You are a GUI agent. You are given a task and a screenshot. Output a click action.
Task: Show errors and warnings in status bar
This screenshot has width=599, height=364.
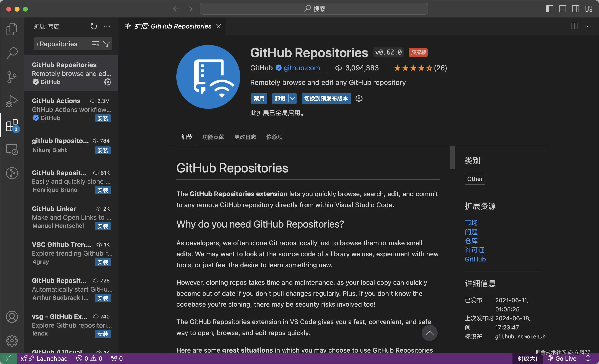(89, 358)
